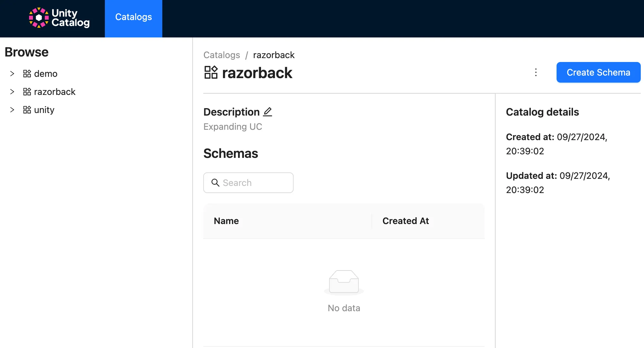Edit description using the pencil icon
Viewport: 644px width, 348px height.
tap(267, 112)
